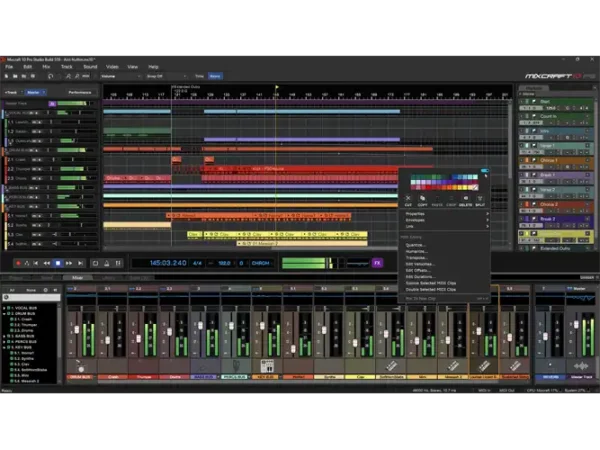
Task: Click All in mixer track list
Action: (x=12, y=290)
